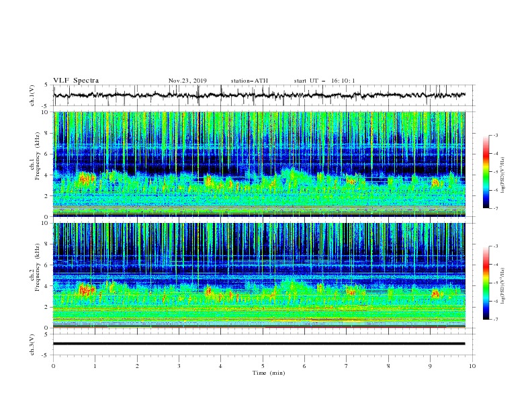Click time axis tick label '3'
532x411 pixels.
pyautogui.click(x=179, y=366)
